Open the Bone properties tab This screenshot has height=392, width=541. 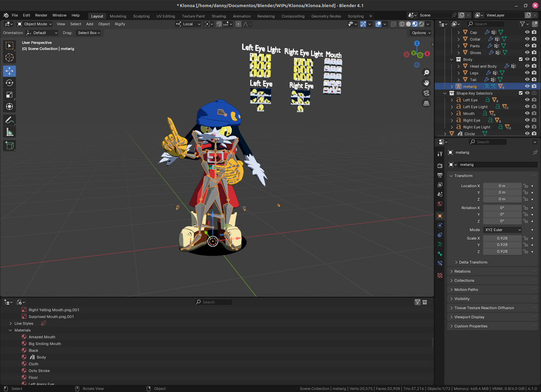(440, 254)
